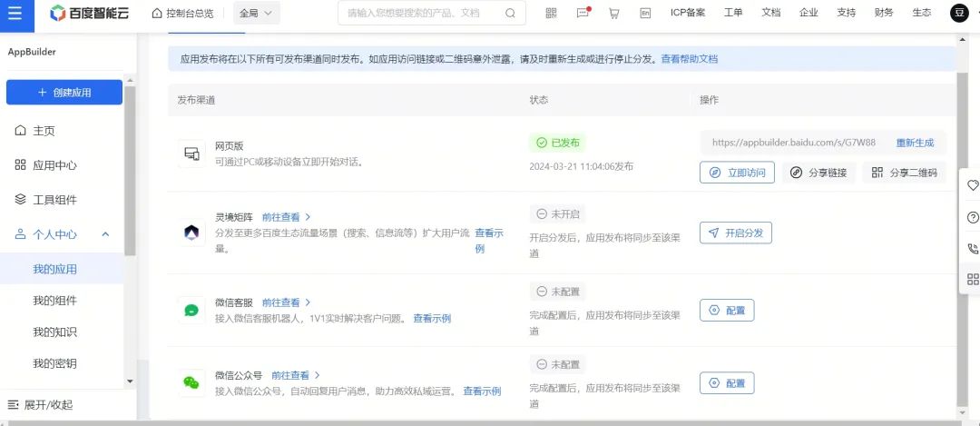980x426 pixels.
Task: Click the phone contact icon
Action: (x=973, y=248)
